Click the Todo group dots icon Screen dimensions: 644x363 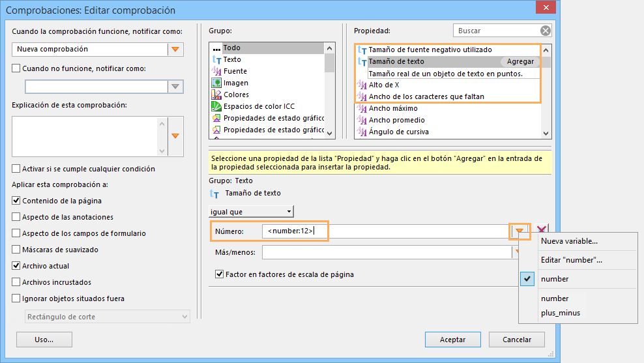[216, 48]
